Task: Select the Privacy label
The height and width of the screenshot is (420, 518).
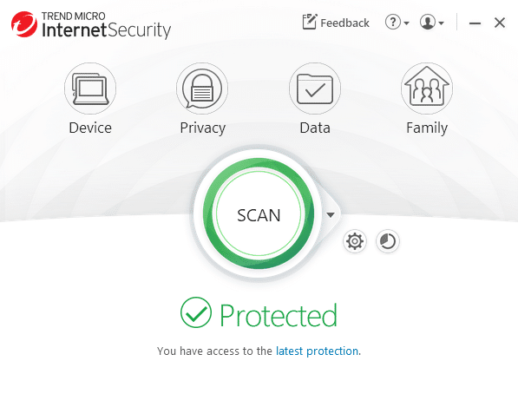Action: pos(202,128)
